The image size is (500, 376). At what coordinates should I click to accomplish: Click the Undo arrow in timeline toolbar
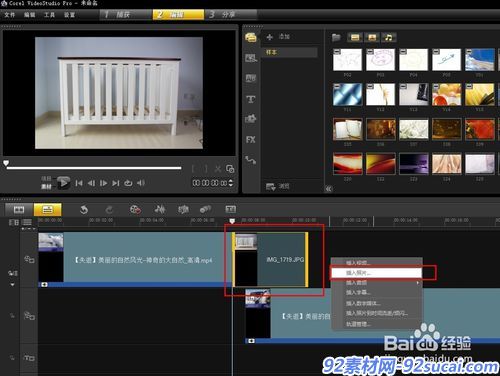click(84, 210)
